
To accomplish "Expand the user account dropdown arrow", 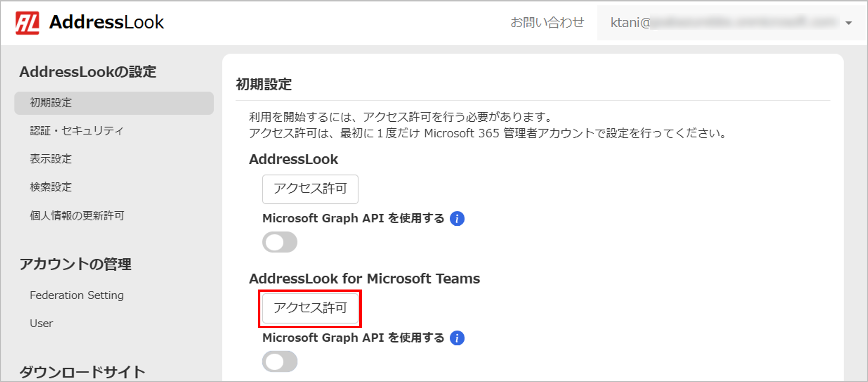I will click(848, 23).
